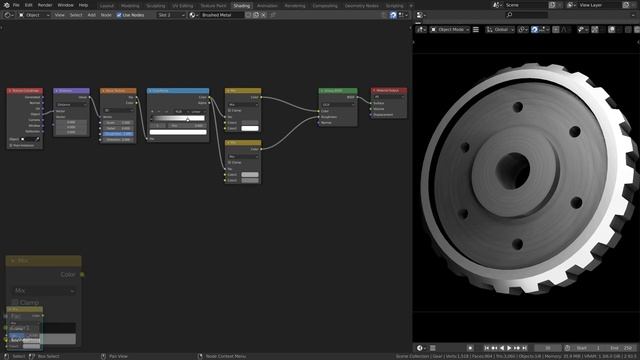Duplicate the Brushed Metal material via copy icon

pos(256,15)
